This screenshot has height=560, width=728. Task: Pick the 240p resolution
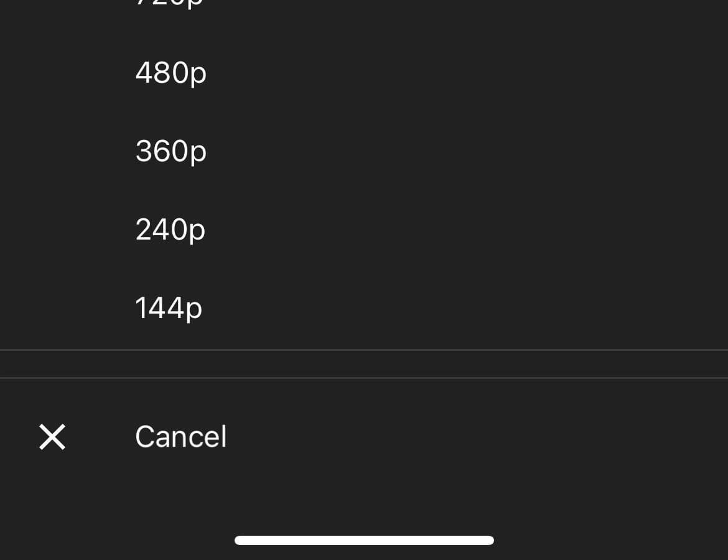tap(170, 230)
